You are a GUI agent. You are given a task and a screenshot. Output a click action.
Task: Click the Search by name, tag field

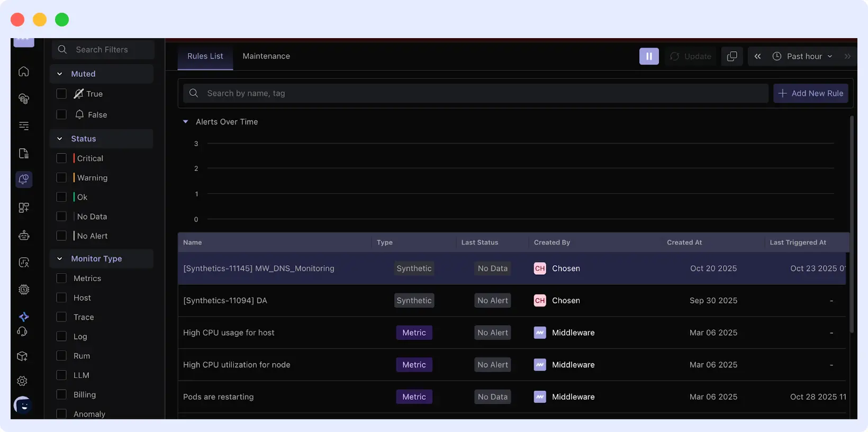475,93
